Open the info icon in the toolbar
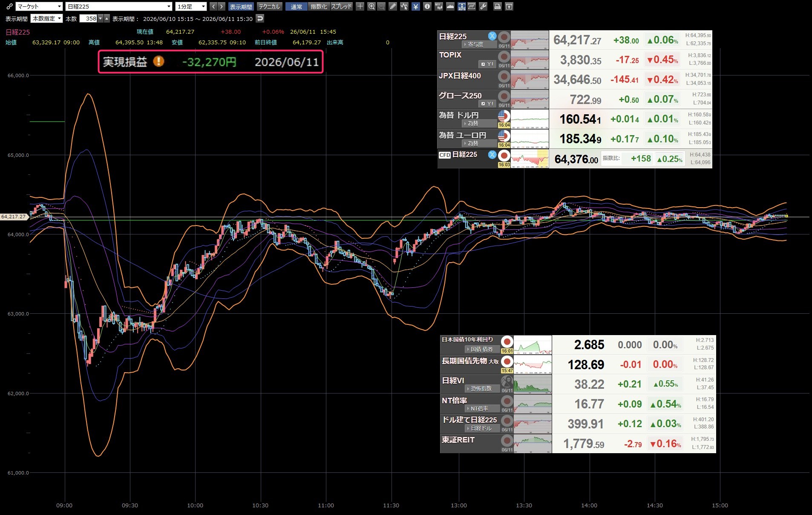The height and width of the screenshot is (515, 812). (x=427, y=6)
